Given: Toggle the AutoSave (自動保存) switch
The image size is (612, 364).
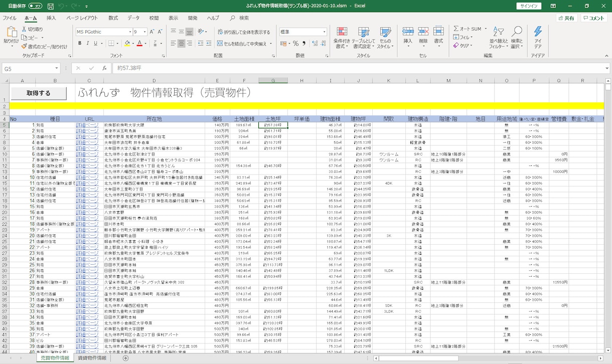Looking at the screenshot, I should coord(35,6).
